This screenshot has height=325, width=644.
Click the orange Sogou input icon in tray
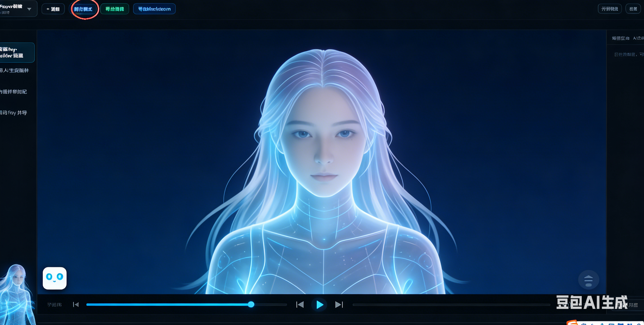pos(572,323)
